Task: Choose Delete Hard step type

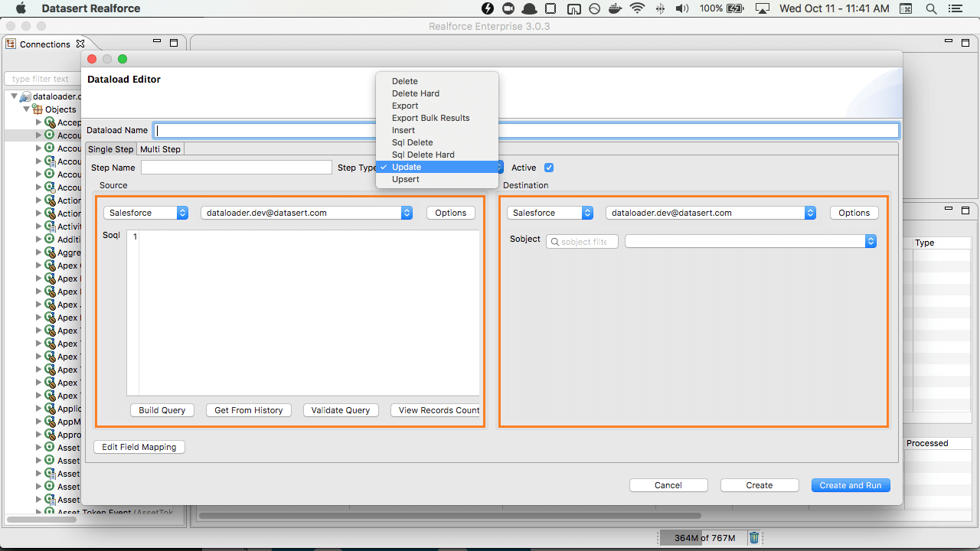Action: pos(437,93)
